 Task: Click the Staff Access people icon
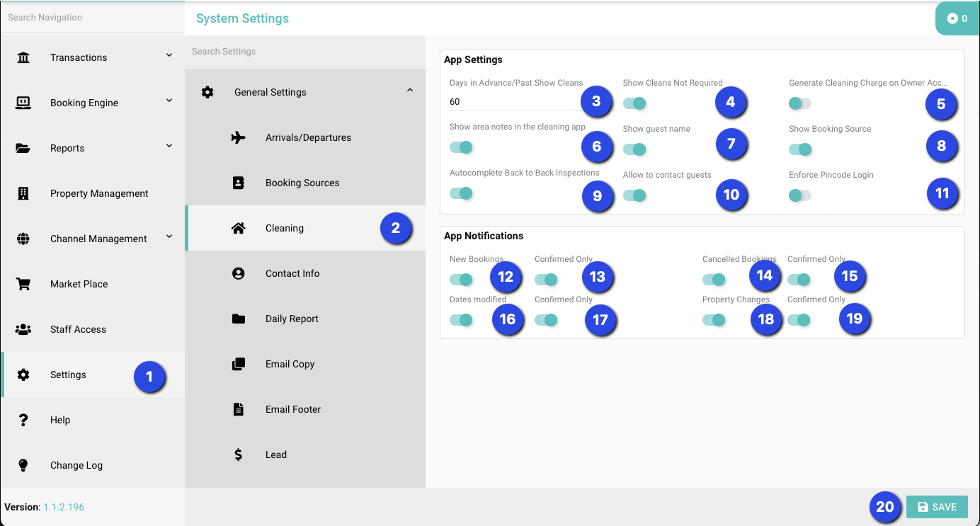pyautogui.click(x=23, y=329)
